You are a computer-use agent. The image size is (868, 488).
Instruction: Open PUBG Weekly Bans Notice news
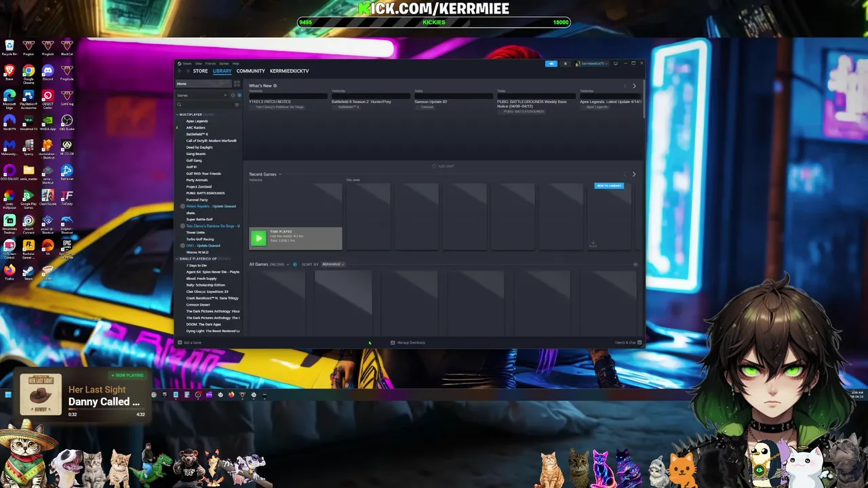(532, 104)
